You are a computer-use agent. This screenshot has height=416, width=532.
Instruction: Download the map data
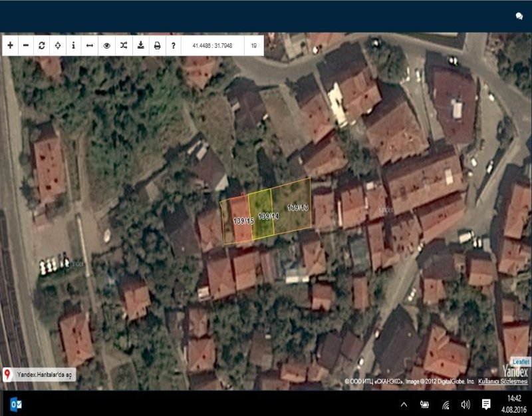(x=140, y=46)
